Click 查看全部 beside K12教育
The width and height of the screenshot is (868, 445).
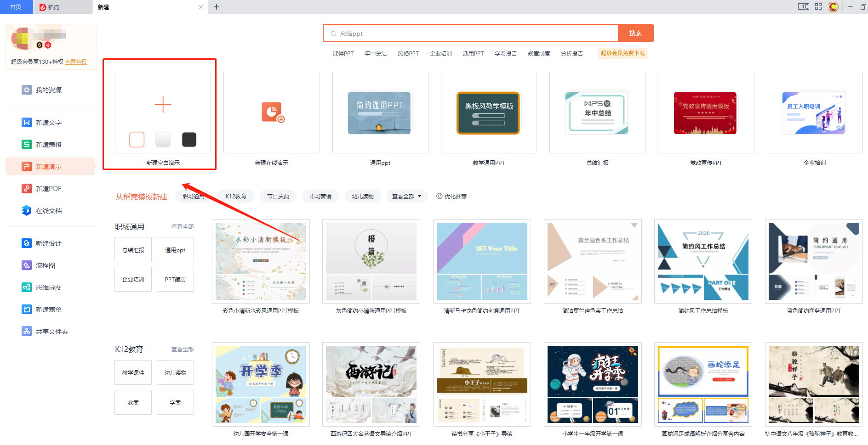click(183, 349)
